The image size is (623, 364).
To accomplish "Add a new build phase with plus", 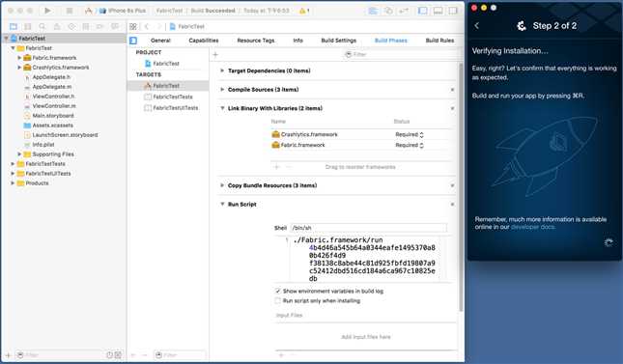I will click(x=215, y=55).
